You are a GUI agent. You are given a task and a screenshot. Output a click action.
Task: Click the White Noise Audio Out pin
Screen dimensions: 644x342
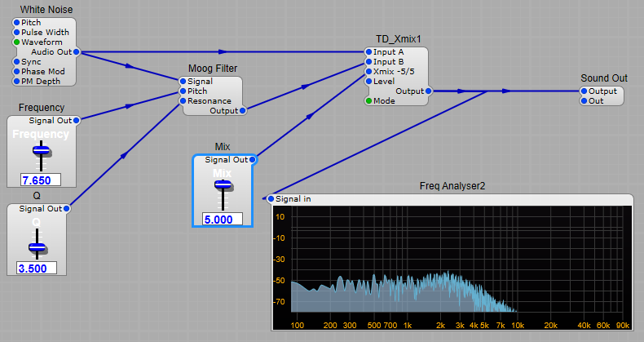pyautogui.click(x=77, y=51)
